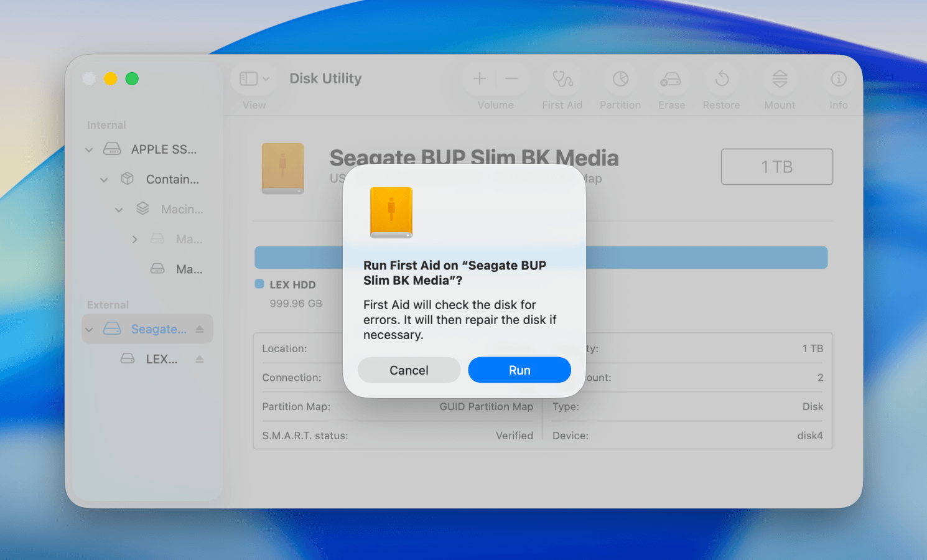Click the Partition pie icon
This screenshot has width=927, height=560.
(620, 79)
